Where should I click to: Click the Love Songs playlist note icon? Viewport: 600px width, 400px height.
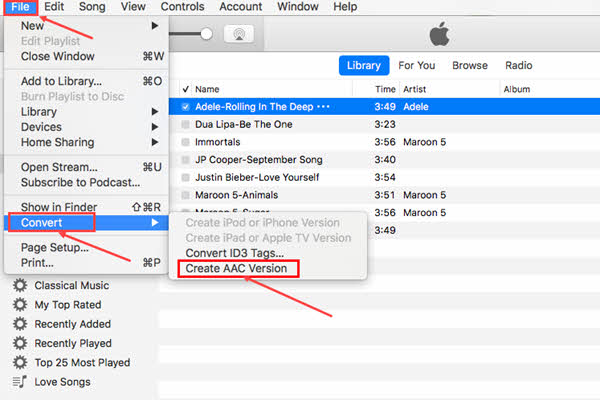coord(20,382)
